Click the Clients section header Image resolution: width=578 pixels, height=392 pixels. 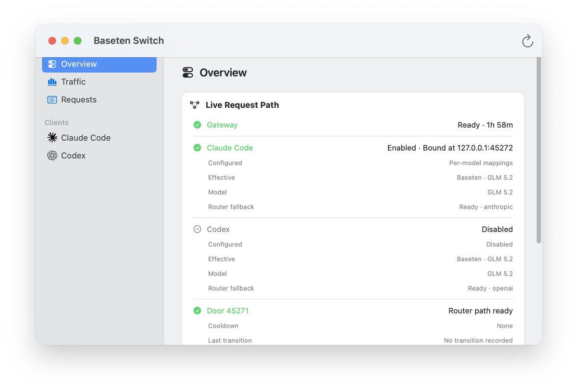point(56,122)
